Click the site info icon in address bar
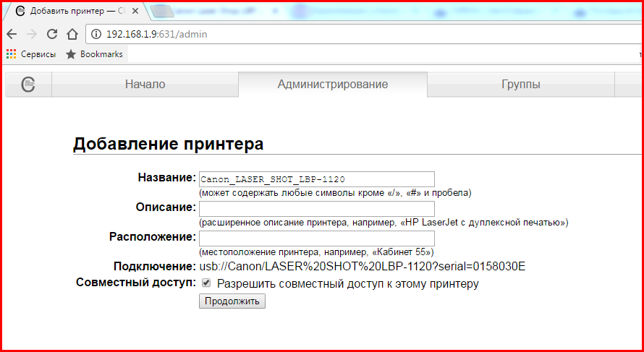The height and width of the screenshot is (352, 644). (x=96, y=34)
